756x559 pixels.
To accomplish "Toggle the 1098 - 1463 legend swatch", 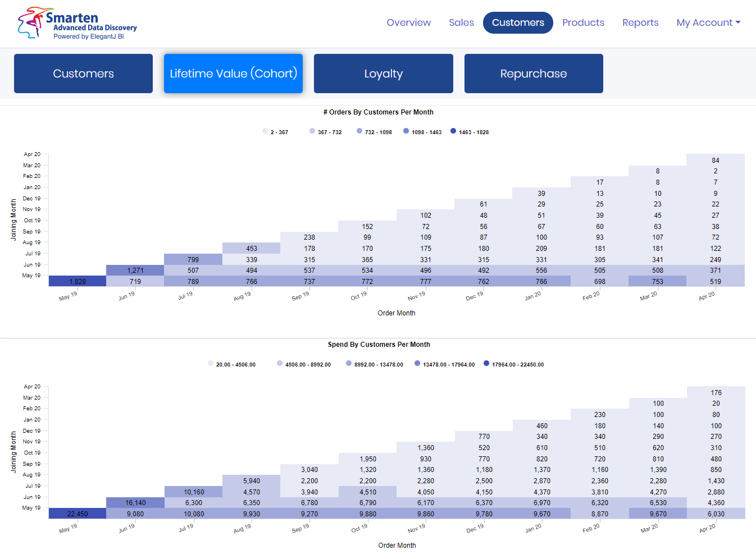I will point(406,131).
